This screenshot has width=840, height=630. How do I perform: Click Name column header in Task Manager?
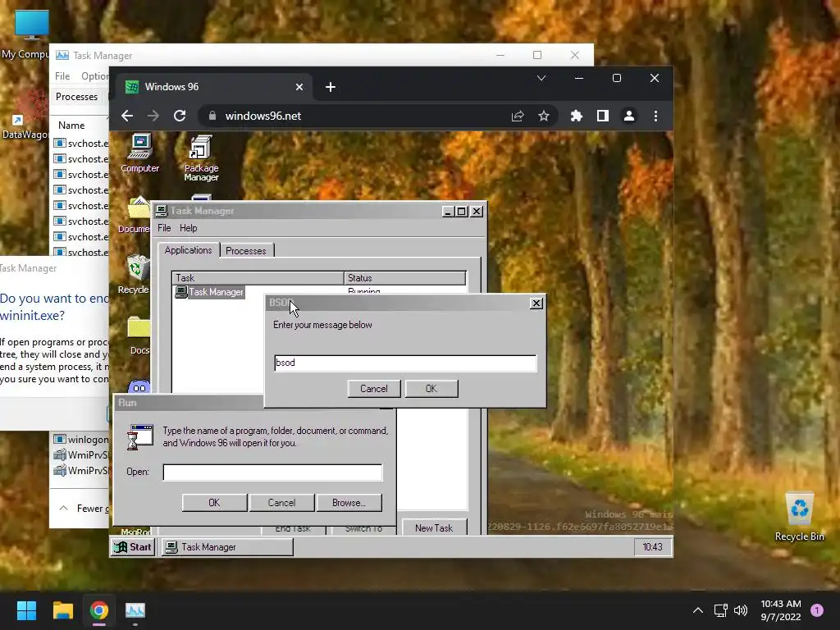71,125
